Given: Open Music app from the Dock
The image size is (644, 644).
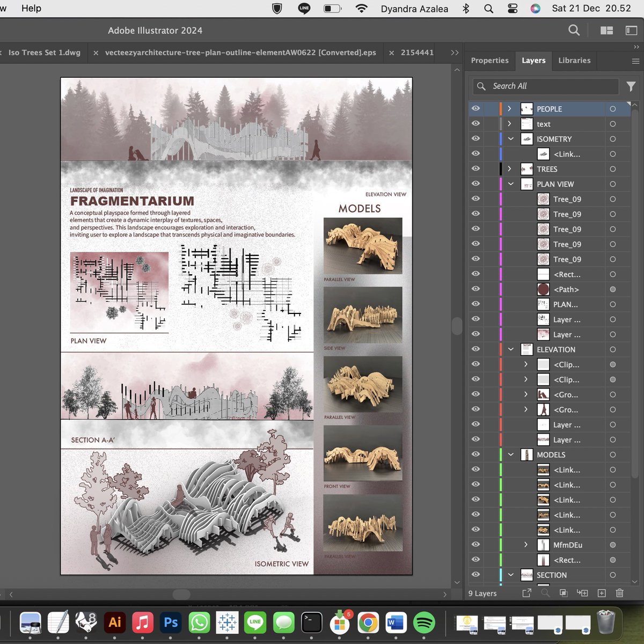Looking at the screenshot, I should [x=143, y=623].
